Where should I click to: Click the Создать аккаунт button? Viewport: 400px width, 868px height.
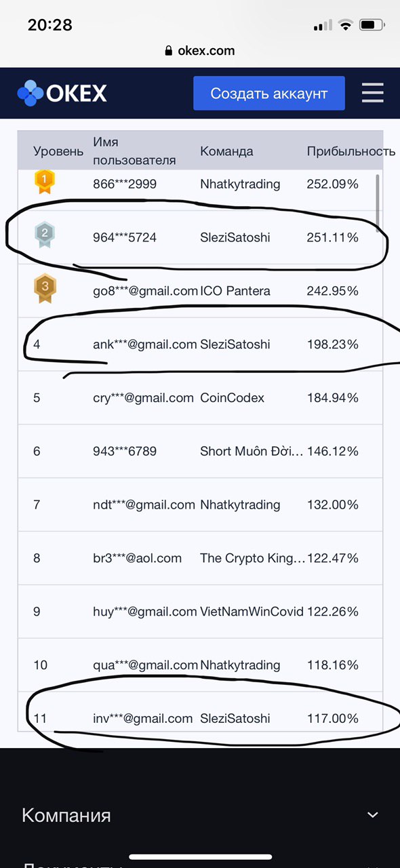coord(269,93)
